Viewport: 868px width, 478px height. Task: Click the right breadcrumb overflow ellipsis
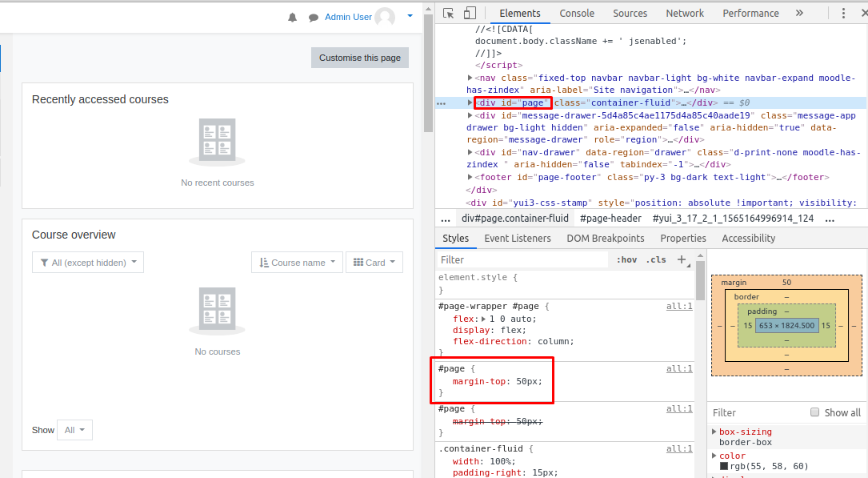click(830, 219)
